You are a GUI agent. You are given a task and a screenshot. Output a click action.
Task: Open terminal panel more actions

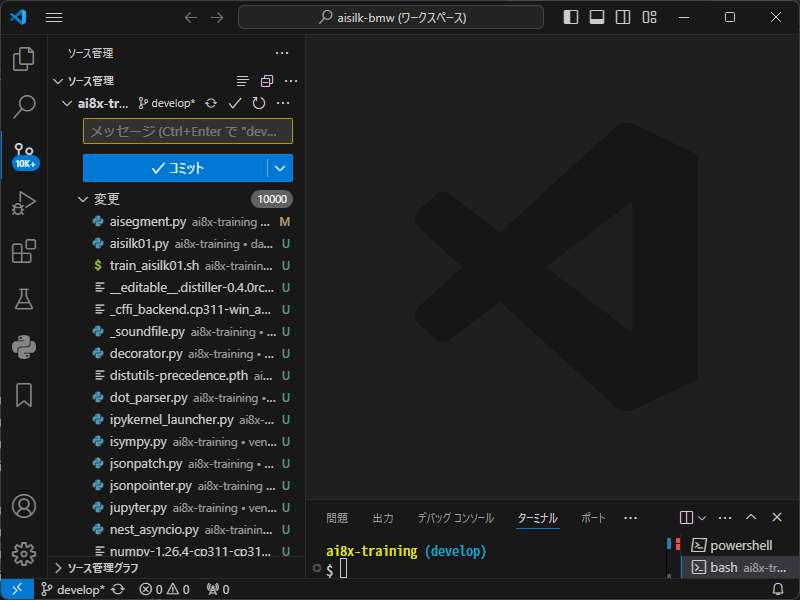pyautogui.click(x=725, y=518)
